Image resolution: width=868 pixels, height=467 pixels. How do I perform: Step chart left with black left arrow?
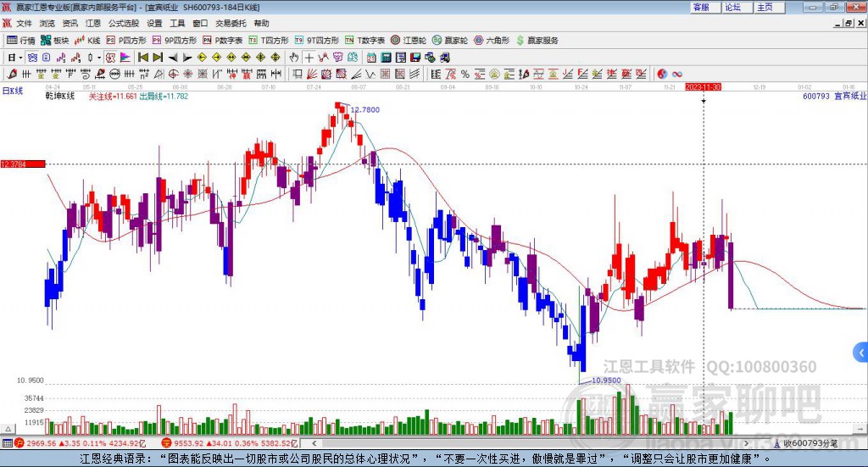click(173, 58)
